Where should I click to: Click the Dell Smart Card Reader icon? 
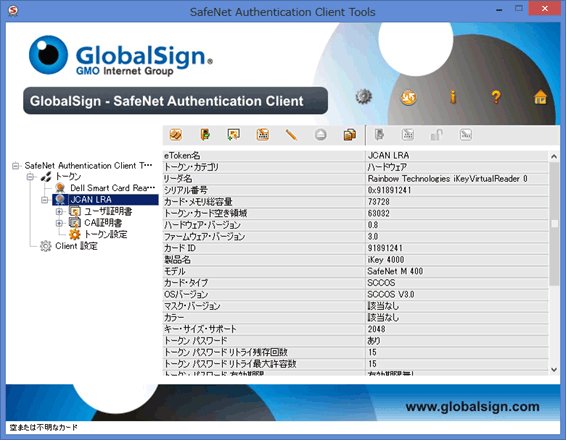point(60,188)
